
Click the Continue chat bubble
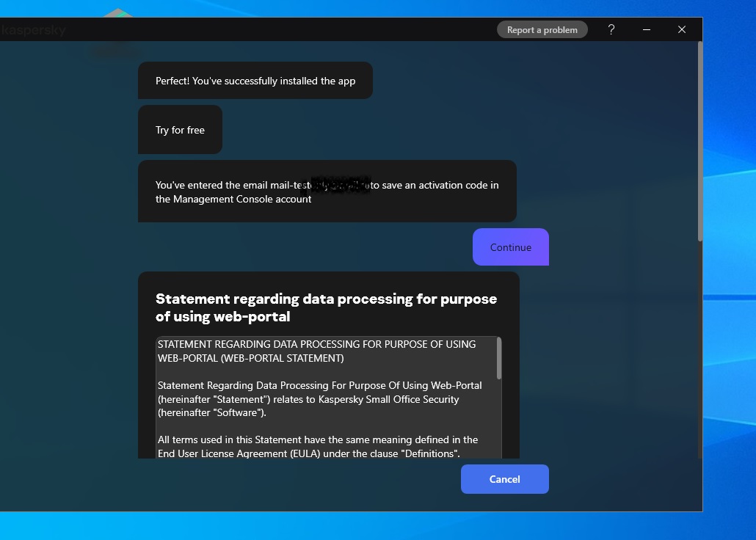click(511, 247)
